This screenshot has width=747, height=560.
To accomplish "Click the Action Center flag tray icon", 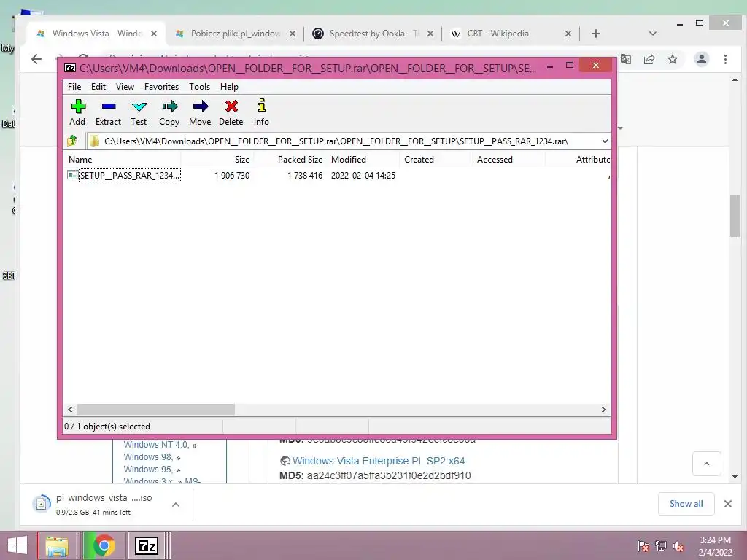I will pyautogui.click(x=643, y=546).
